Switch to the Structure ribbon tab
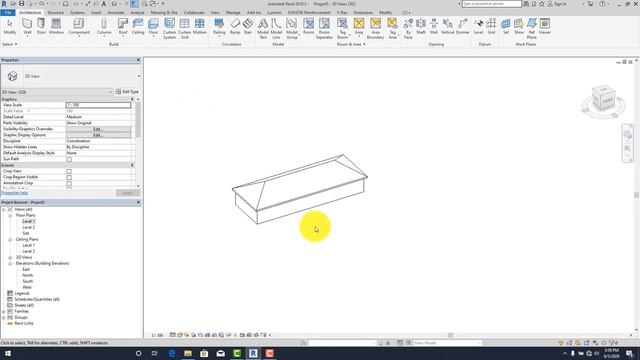This screenshot has height=360, width=640. (56, 13)
